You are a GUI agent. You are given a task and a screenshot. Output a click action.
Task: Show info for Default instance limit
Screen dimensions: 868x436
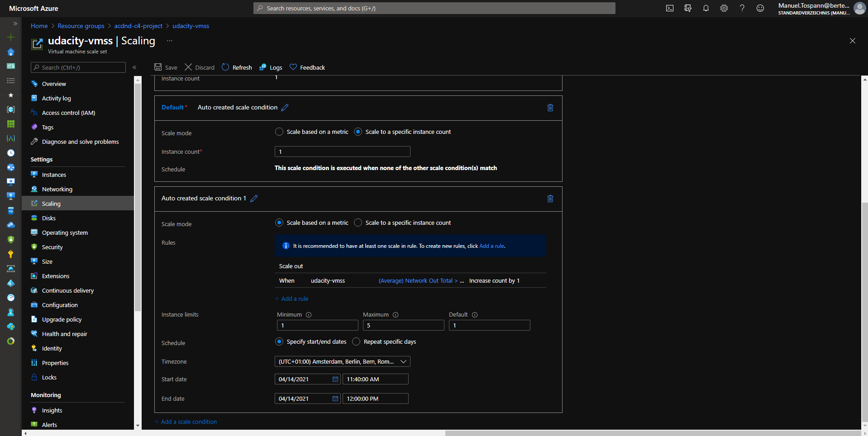(x=475, y=315)
